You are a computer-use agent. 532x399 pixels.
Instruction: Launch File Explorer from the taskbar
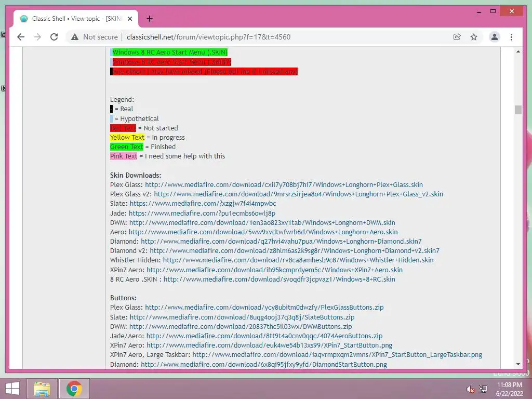coord(42,389)
